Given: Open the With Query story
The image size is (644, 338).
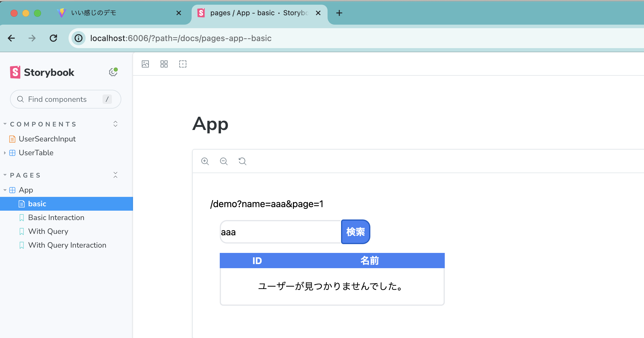Looking at the screenshot, I should [48, 231].
